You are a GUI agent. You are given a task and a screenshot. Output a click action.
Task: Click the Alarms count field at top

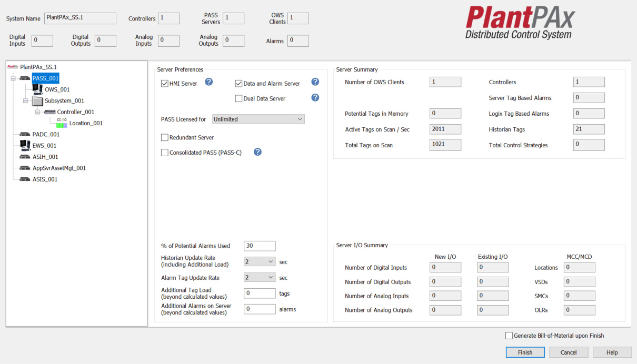[298, 41]
